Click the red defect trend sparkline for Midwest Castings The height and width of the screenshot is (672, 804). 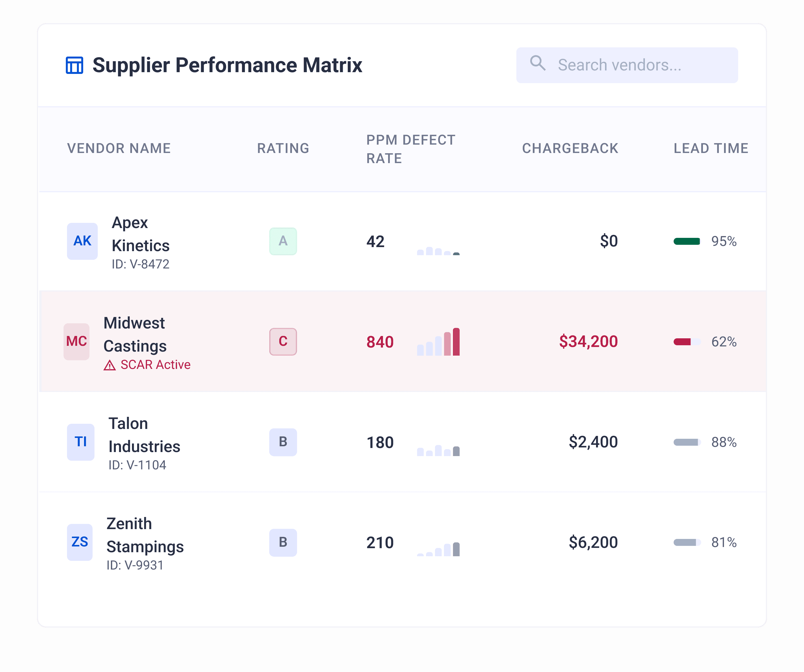[x=438, y=341]
